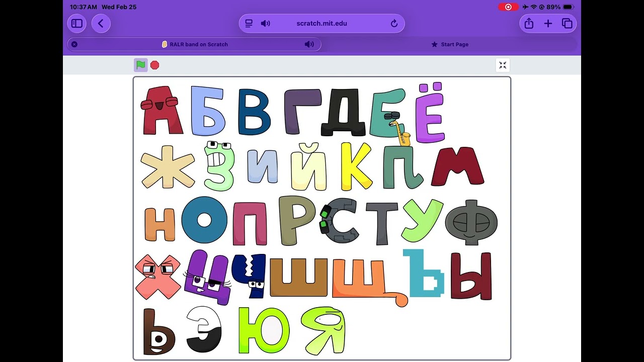Click the maroon letter Ы character
Viewport: 644px width, 362px height.
click(471, 276)
